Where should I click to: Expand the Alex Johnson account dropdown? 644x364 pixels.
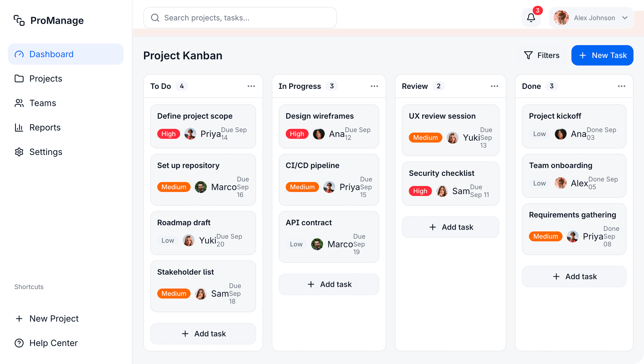(625, 18)
